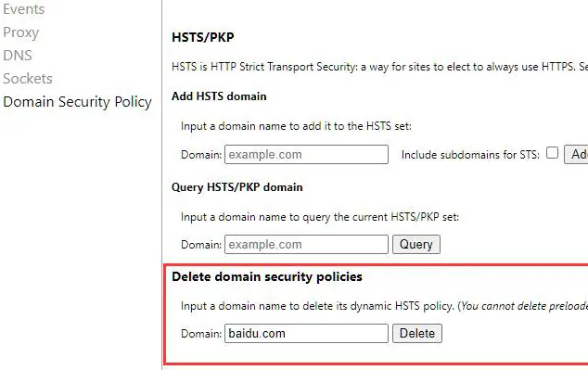Click 'Input a domain name to delete' text
Image resolution: width=588 pixels, height=370 pixels.
point(384,306)
